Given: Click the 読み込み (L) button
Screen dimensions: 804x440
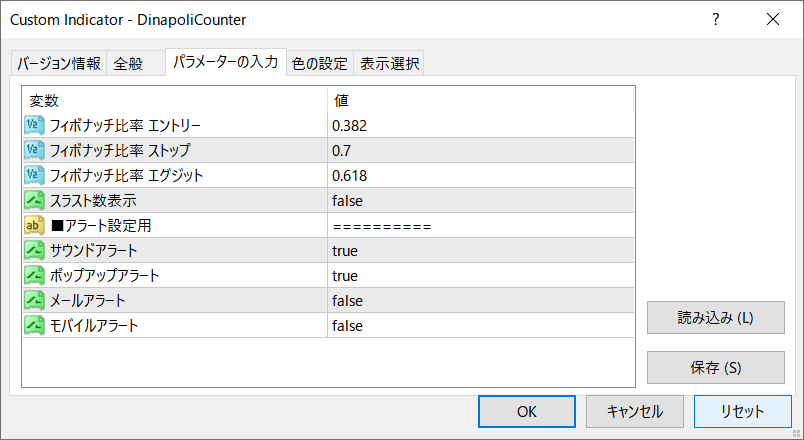Looking at the screenshot, I should point(715,318).
